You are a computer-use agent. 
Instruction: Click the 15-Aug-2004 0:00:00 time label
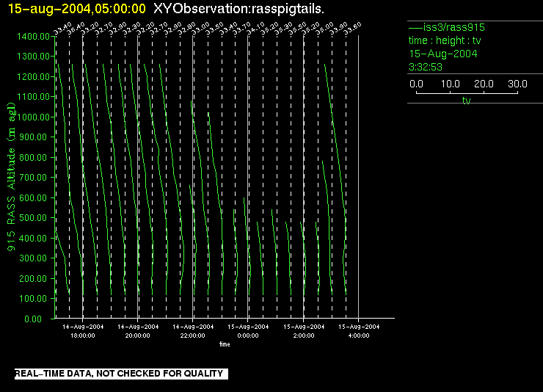point(248,330)
